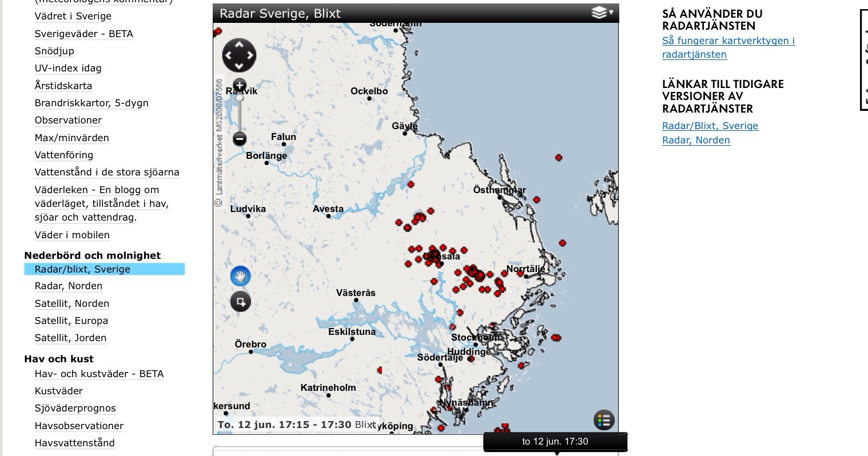Pan the map upward with arrow
This screenshot has height=456, width=868.
click(x=239, y=45)
